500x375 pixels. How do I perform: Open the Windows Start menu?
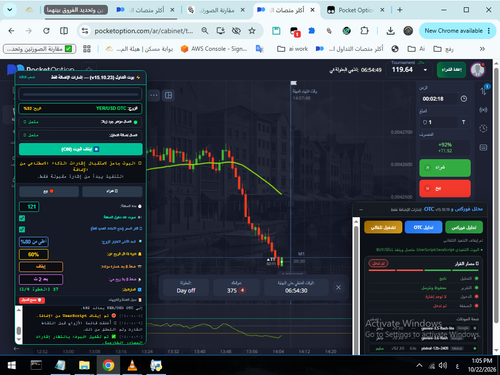(12, 366)
